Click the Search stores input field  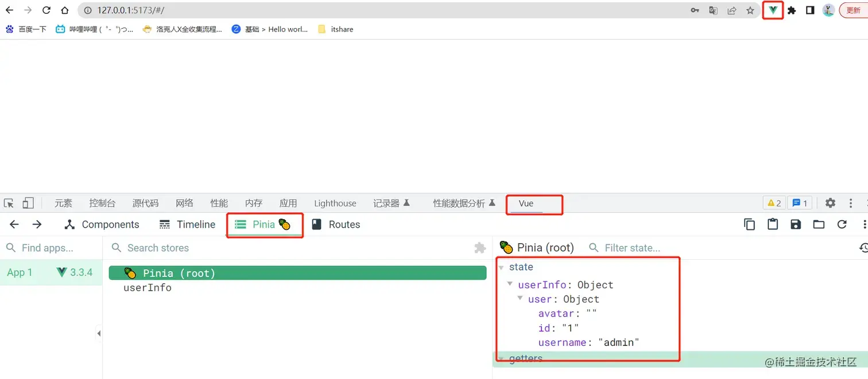(x=290, y=248)
